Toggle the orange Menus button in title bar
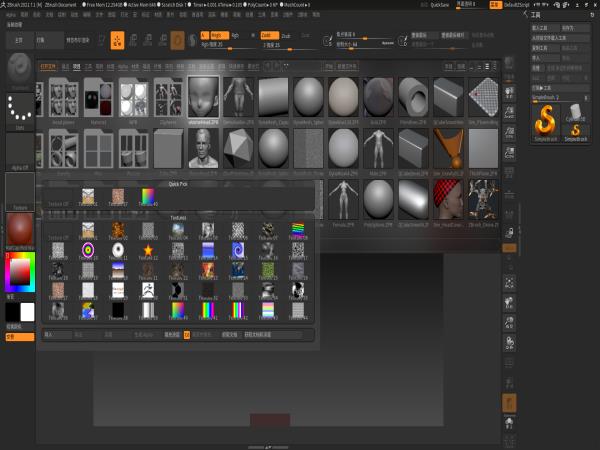Screen dimensions: 600x450 [496, 5]
